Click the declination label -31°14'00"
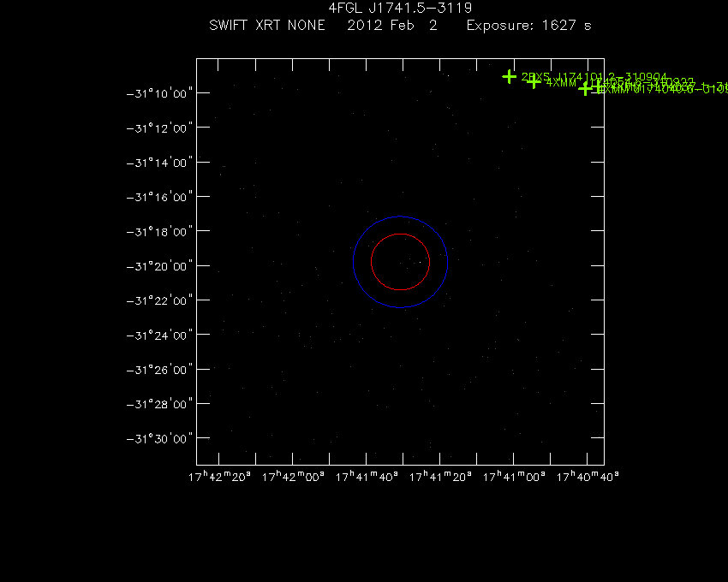728x582 pixels. tap(159, 163)
